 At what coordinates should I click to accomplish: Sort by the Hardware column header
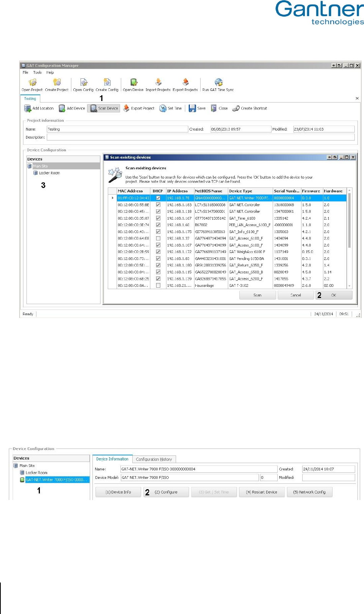pyautogui.click(x=334, y=191)
